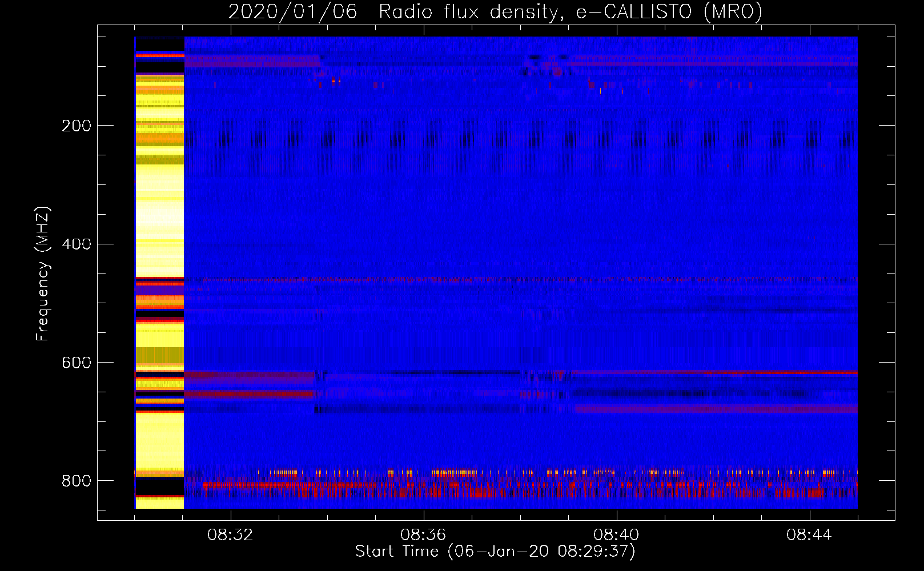The height and width of the screenshot is (571, 924).
Task: Click the plot title 'Radio flux density, e-CALLISTO (MRO)'
Action: click(x=570, y=12)
